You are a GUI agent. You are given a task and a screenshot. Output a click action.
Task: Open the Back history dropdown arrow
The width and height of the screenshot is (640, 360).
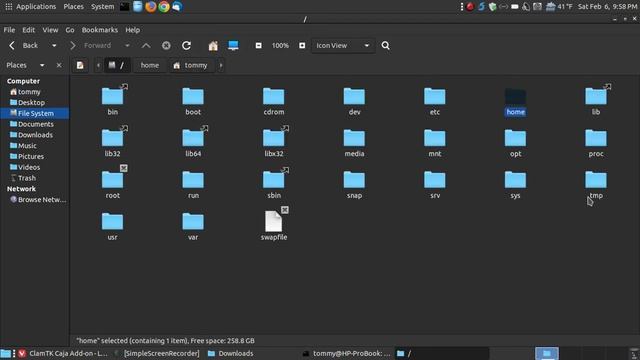(x=54, y=46)
